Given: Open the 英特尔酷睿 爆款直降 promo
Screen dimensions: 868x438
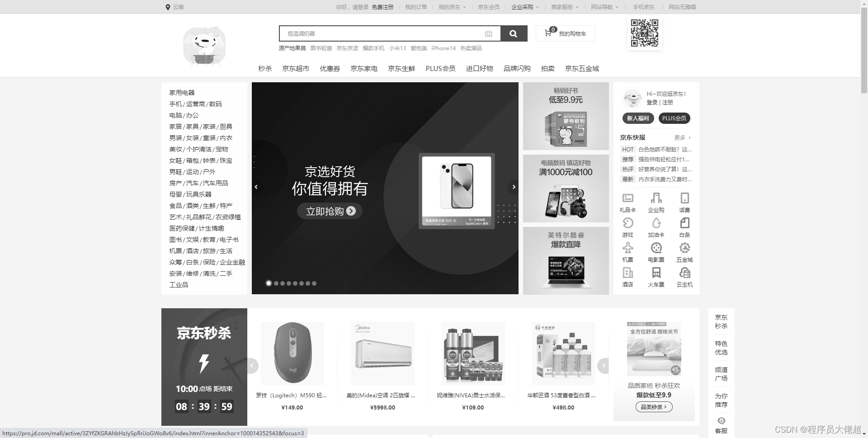Looking at the screenshot, I should tap(566, 261).
